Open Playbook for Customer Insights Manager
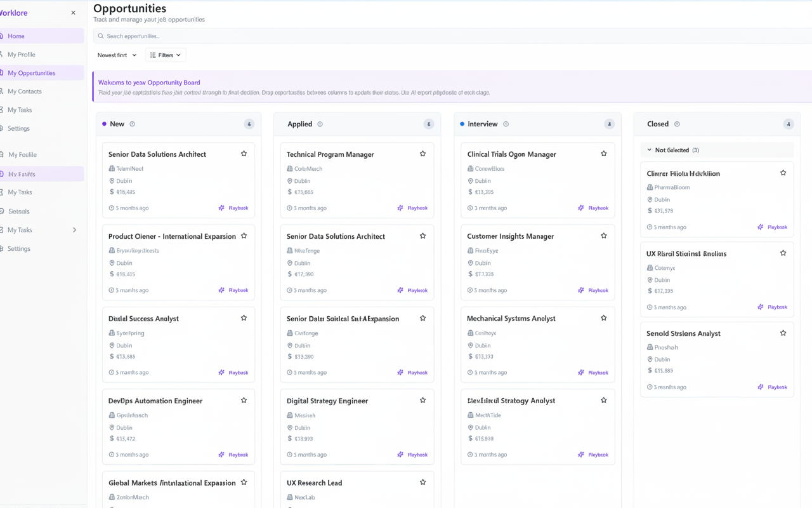The width and height of the screenshot is (812, 508). tap(593, 290)
